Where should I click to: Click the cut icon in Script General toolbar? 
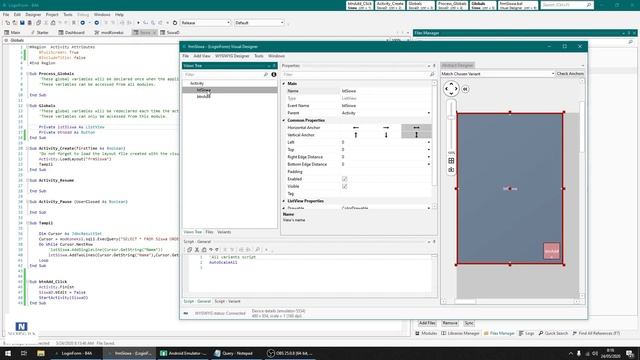[x=197, y=250]
